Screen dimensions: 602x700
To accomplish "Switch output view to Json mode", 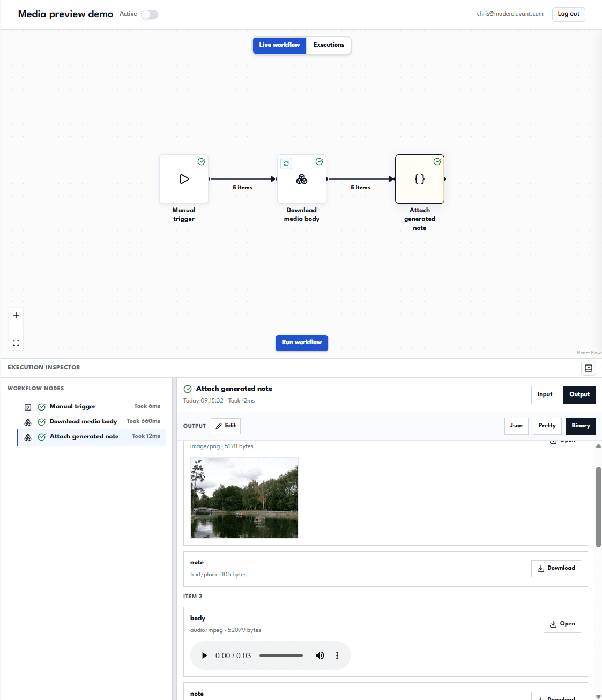I will point(516,426).
